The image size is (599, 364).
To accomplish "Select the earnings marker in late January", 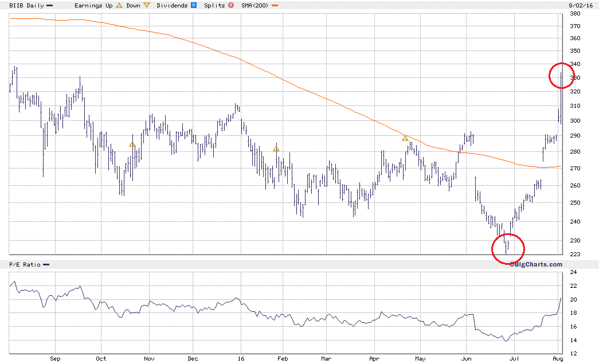I will click(276, 149).
